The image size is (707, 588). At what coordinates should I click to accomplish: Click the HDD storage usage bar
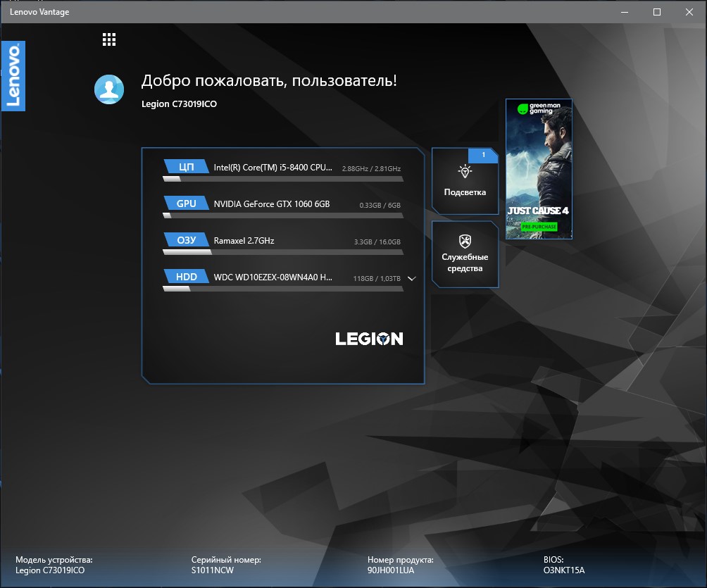pyautogui.click(x=283, y=289)
